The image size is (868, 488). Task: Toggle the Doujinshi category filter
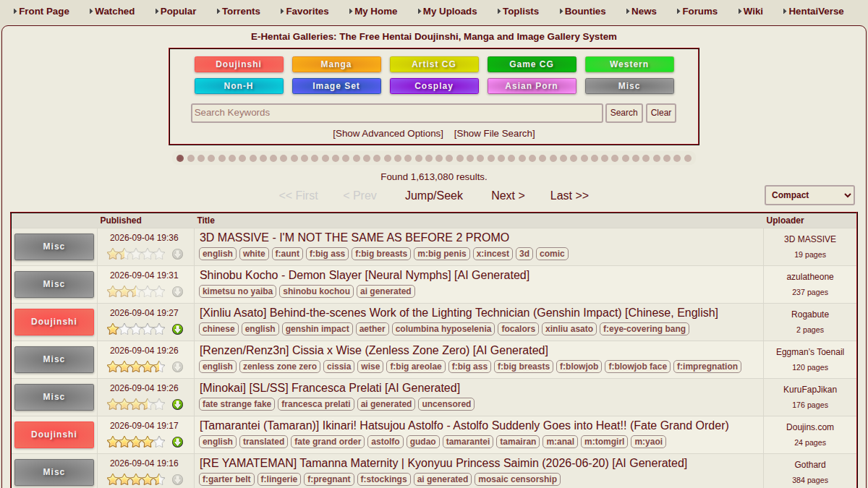239,64
